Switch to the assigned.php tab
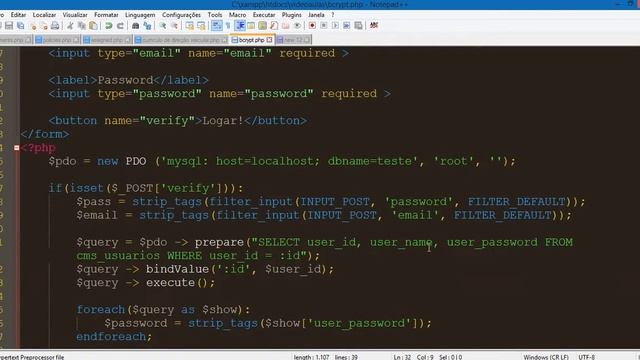The height and width of the screenshot is (360, 640). tap(107, 40)
